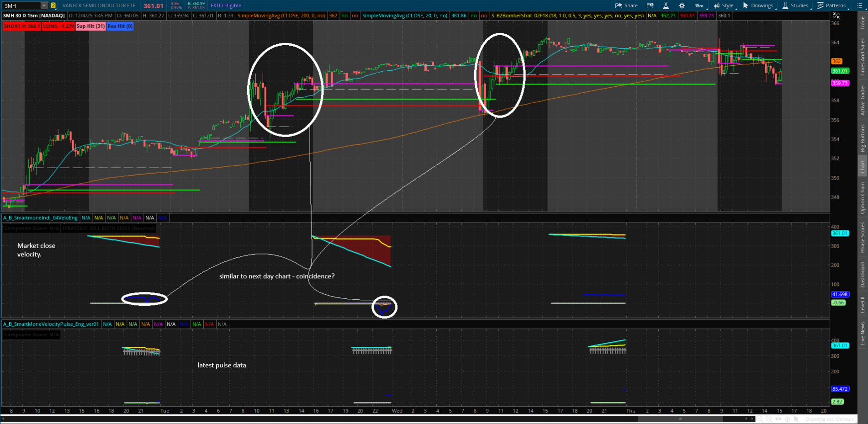Click the Share icon in the toolbar
The height and width of the screenshot is (424, 868).
[626, 5]
